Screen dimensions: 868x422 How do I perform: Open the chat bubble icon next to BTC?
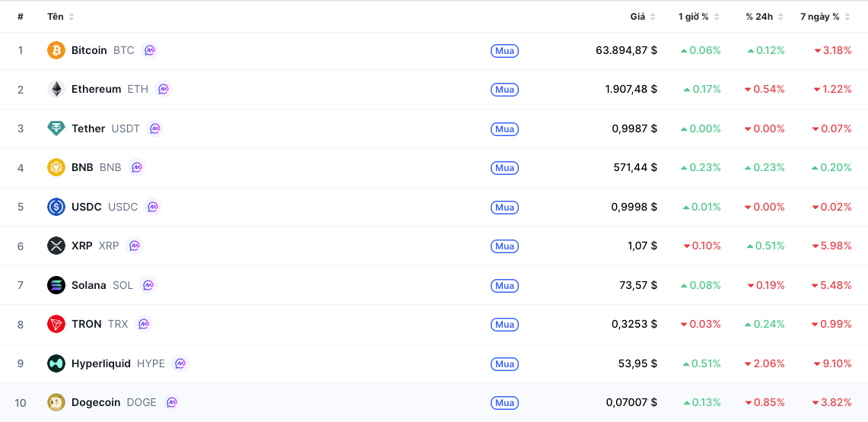(149, 50)
